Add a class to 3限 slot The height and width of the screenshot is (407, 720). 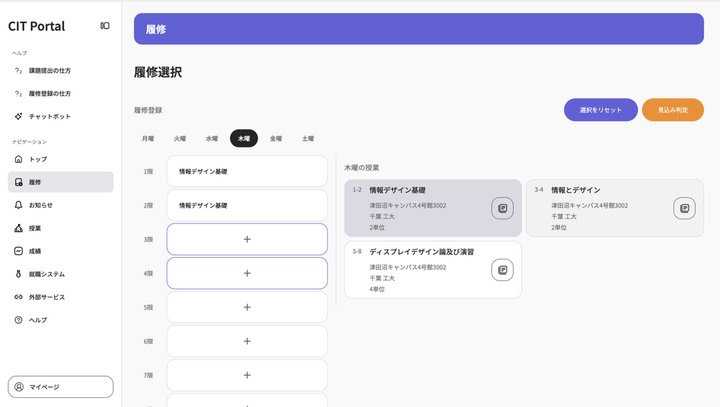click(247, 239)
